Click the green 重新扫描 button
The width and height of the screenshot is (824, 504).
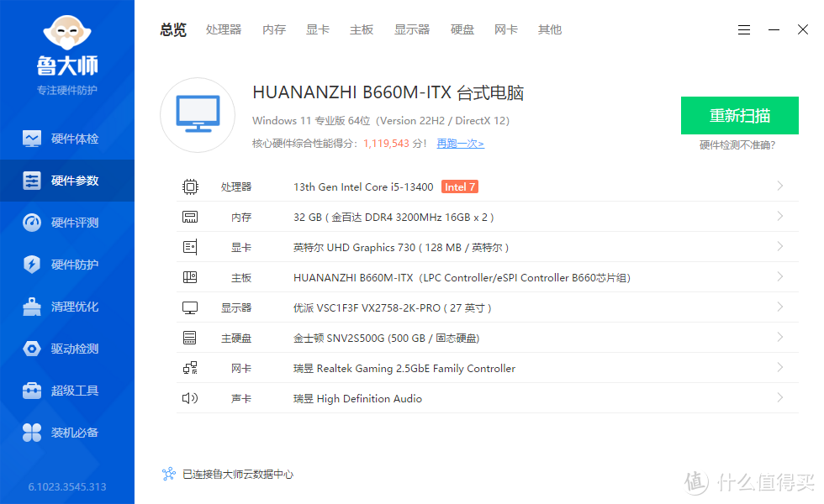(739, 116)
